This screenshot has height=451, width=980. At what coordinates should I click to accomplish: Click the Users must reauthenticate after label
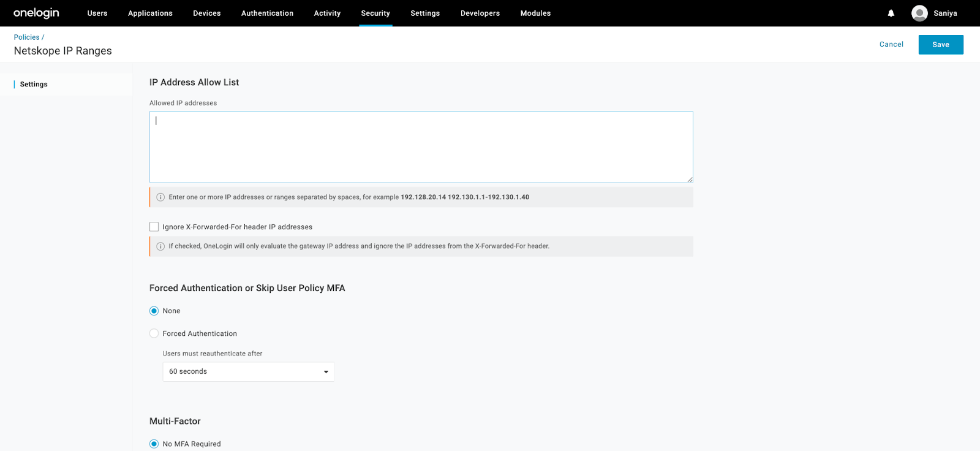(213, 354)
